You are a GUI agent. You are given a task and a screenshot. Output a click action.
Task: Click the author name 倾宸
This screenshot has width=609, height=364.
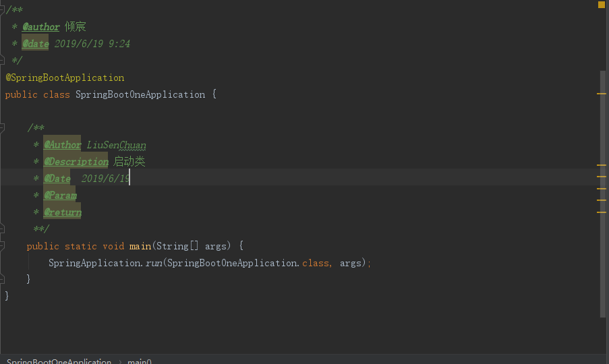coord(76,26)
